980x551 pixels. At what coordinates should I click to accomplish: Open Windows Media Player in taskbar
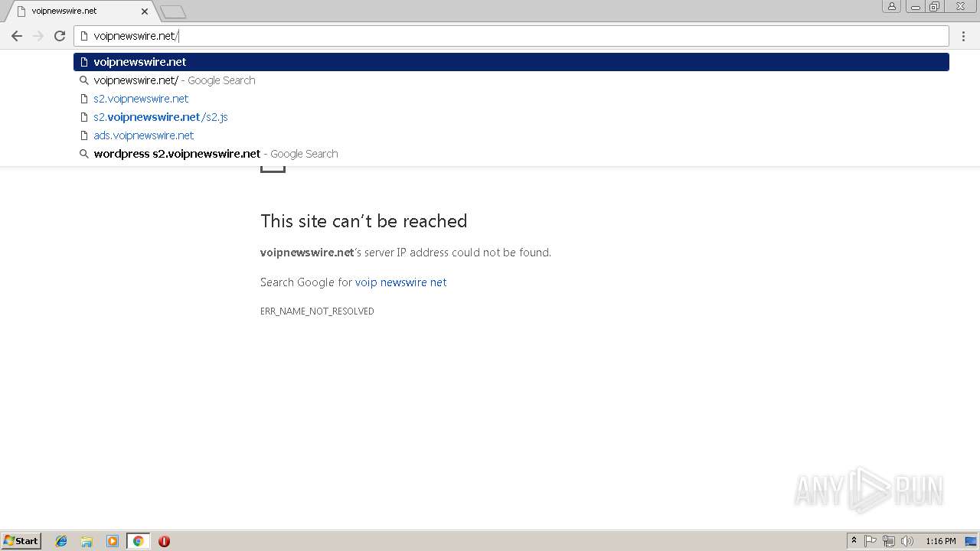[113, 541]
